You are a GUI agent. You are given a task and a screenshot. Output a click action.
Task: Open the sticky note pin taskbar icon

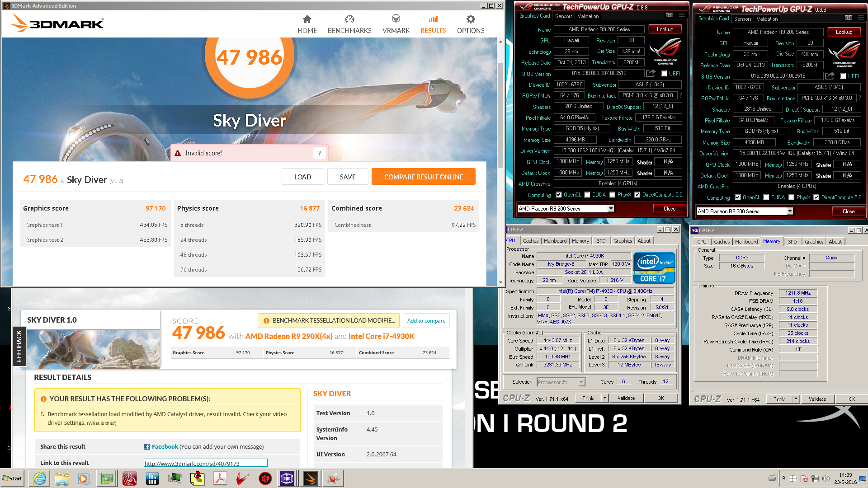pos(198,479)
